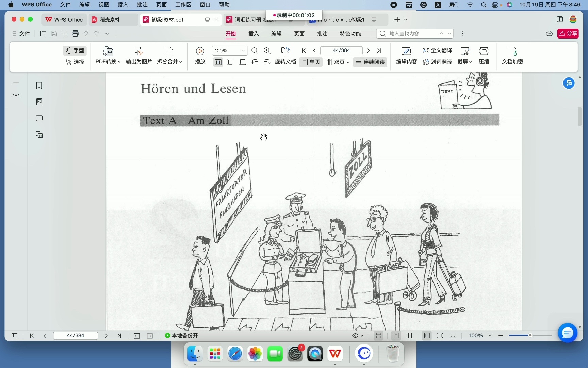Open bookmarks panel in left sidebar
This screenshot has width=588, height=368.
(39, 86)
